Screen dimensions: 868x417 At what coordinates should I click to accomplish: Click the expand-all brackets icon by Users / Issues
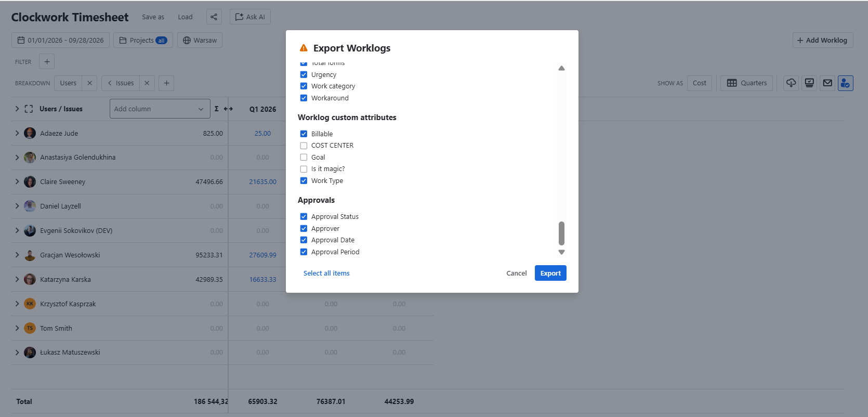(x=29, y=109)
